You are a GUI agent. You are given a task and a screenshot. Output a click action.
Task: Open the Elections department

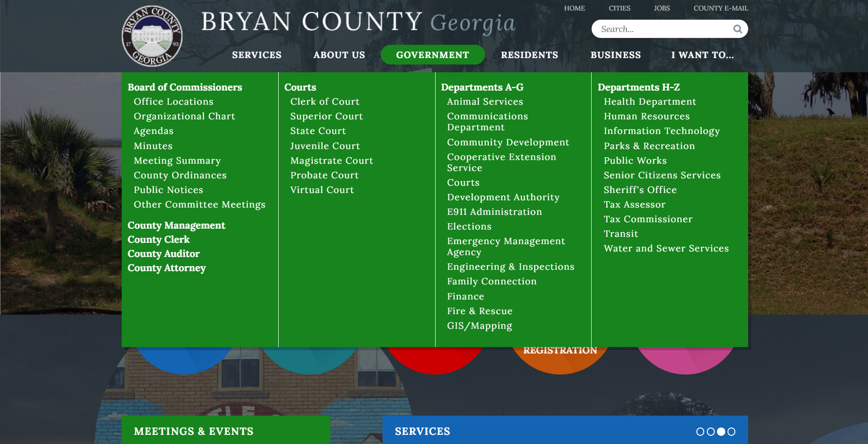(x=469, y=226)
